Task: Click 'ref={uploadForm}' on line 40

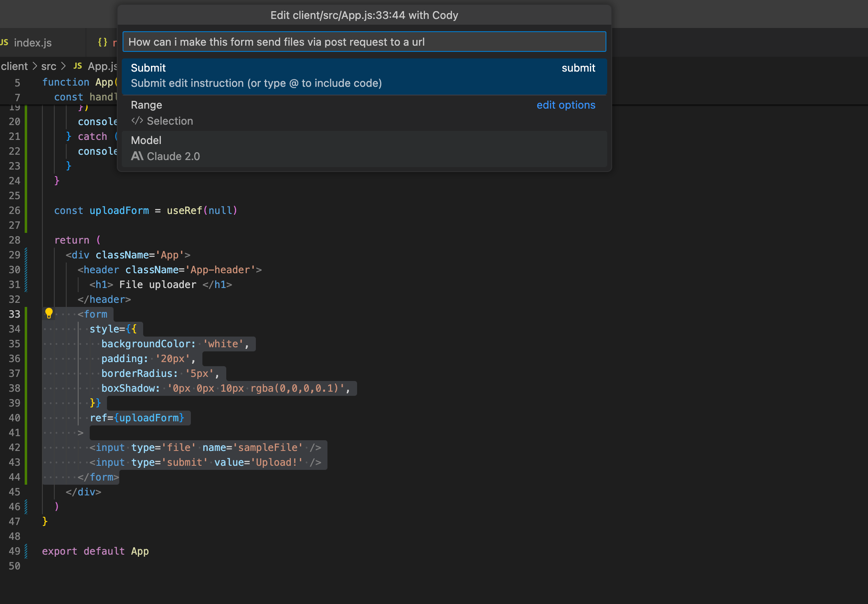Action: tap(137, 418)
